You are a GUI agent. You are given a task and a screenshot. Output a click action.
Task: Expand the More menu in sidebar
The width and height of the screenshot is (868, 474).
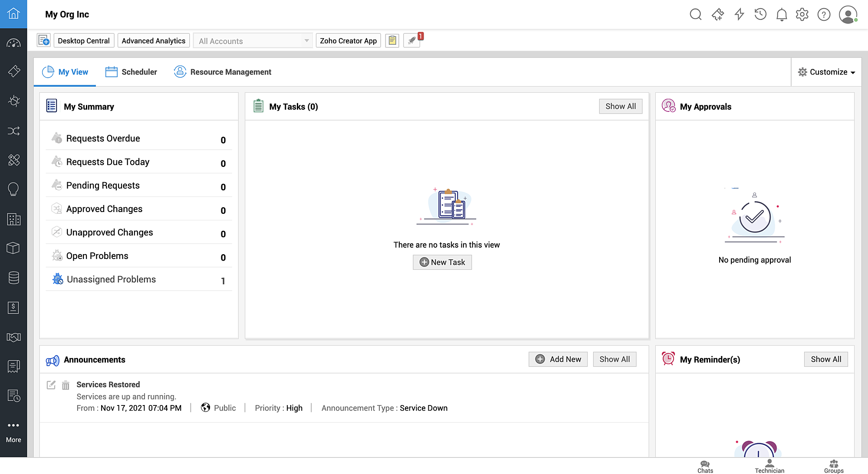pyautogui.click(x=13, y=431)
